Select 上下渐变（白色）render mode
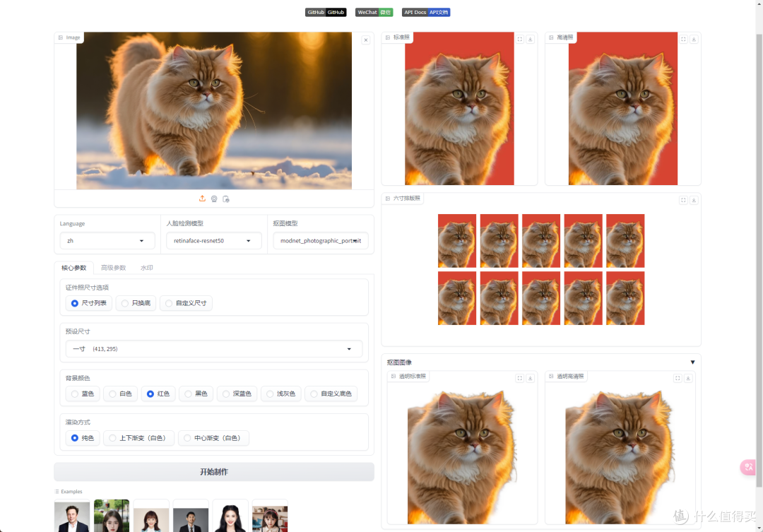The height and width of the screenshot is (532, 763). click(x=138, y=438)
